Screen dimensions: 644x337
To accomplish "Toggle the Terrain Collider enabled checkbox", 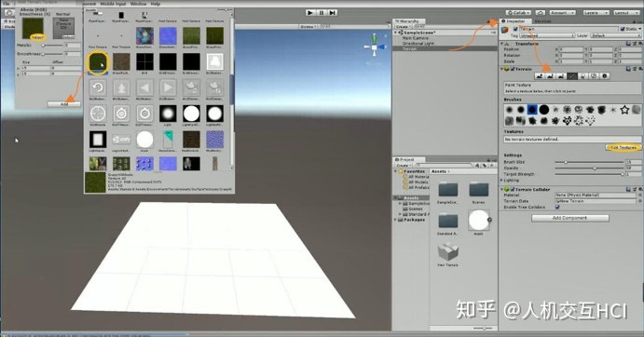I will click(513, 189).
